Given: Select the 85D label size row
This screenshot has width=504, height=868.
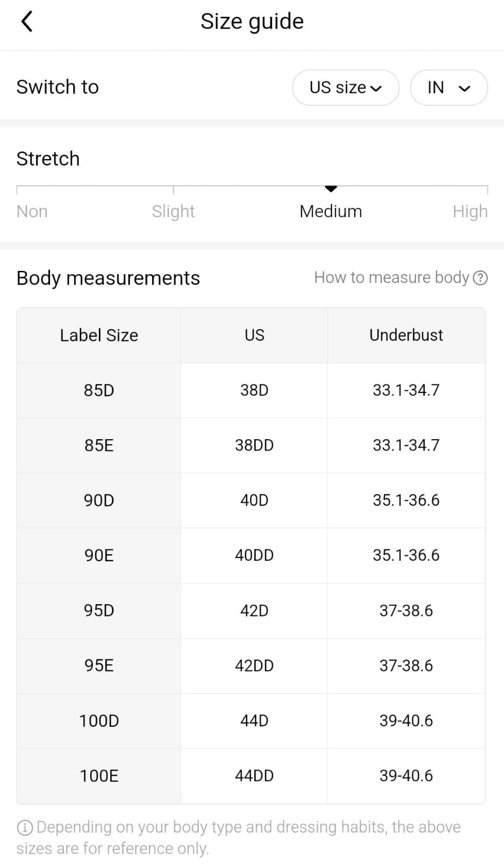Looking at the screenshot, I should tap(99, 390).
